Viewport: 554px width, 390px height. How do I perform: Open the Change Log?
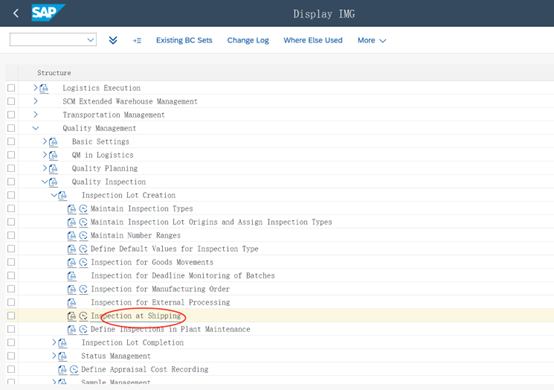pyautogui.click(x=248, y=40)
